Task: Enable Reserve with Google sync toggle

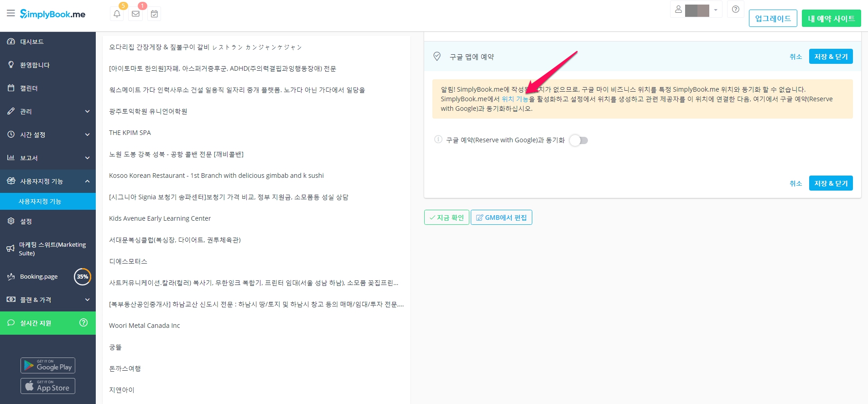Action: [579, 140]
